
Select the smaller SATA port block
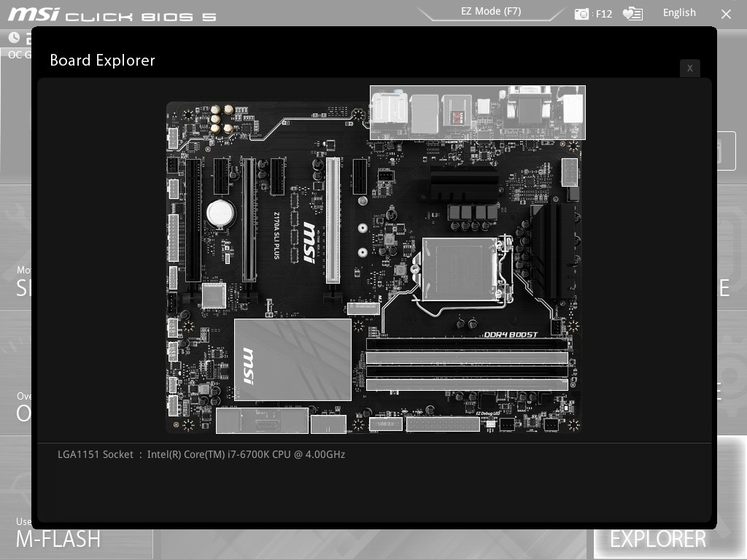coord(328,424)
